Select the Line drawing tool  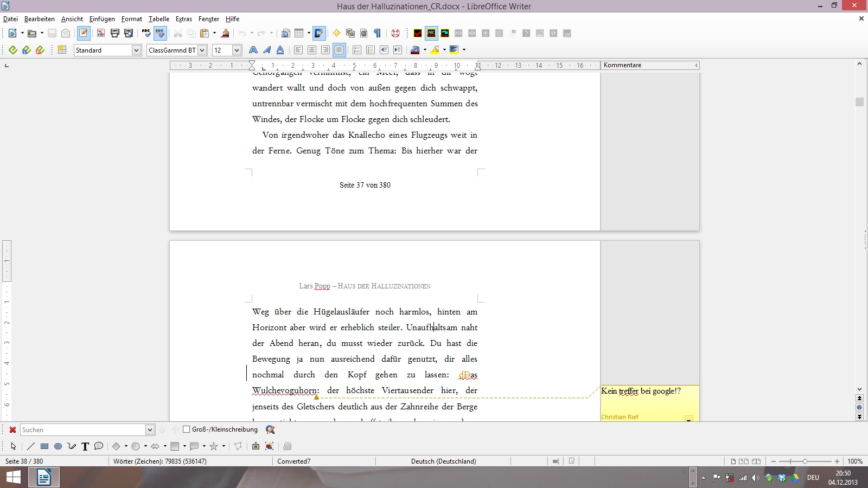[x=31, y=446]
